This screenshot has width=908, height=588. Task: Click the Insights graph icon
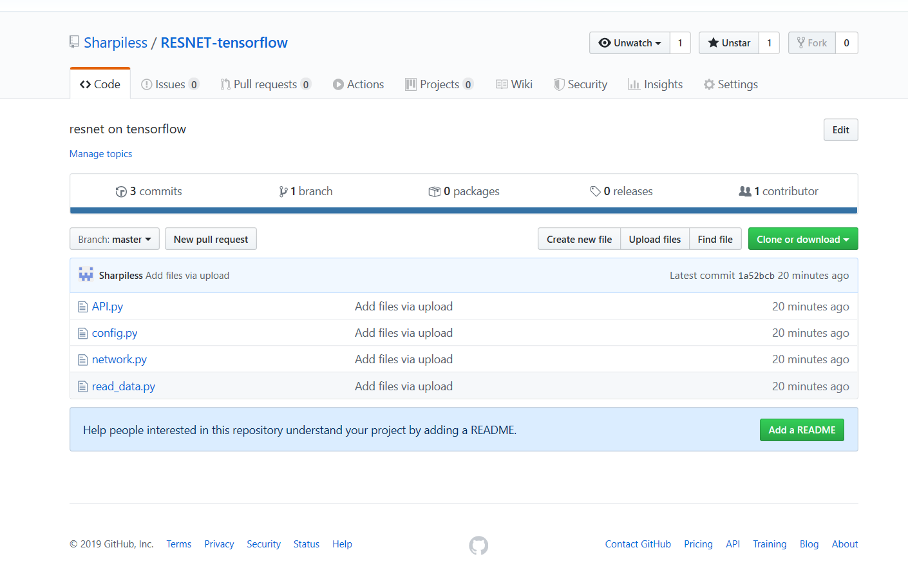tap(634, 84)
